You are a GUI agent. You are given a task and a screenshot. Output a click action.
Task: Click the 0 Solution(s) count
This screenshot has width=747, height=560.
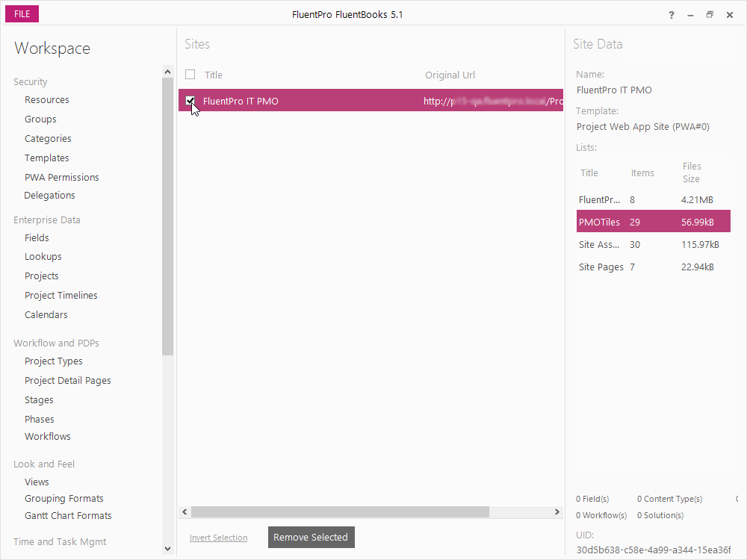[660, 515]
